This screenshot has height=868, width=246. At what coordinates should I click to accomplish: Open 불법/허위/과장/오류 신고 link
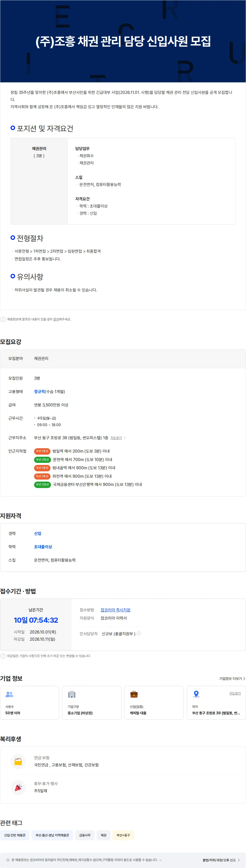[221, 860]
